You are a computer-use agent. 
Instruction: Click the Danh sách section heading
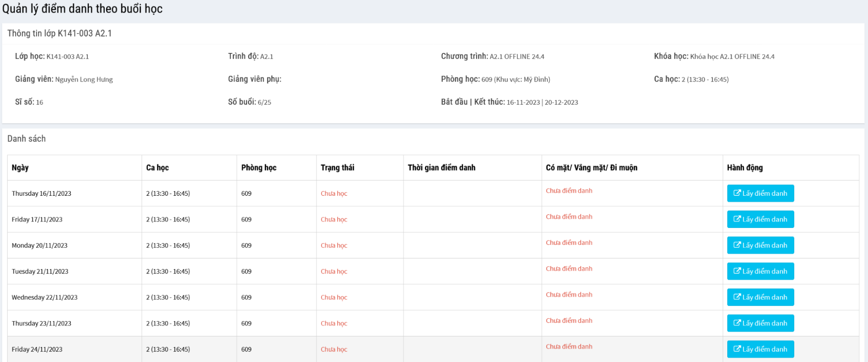pos(26,138)
